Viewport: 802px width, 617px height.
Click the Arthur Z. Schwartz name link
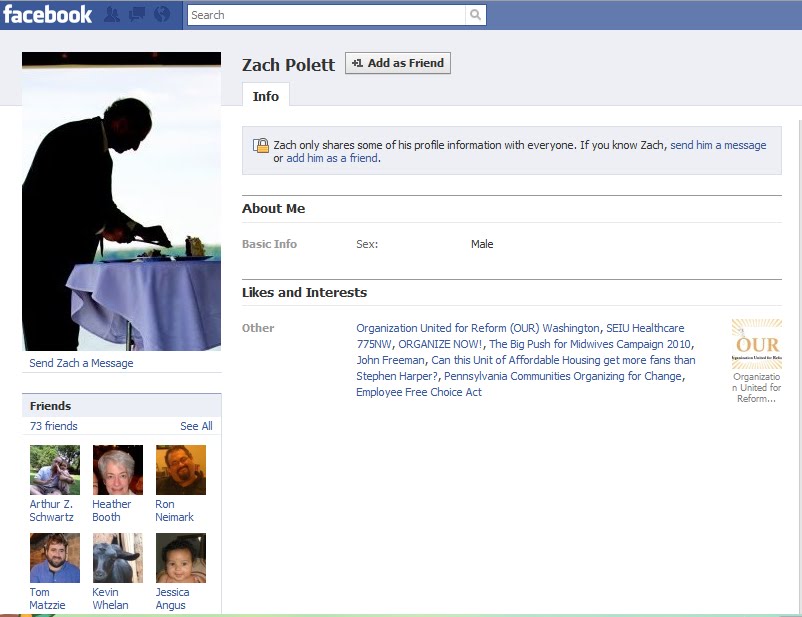tap(51, 511)
